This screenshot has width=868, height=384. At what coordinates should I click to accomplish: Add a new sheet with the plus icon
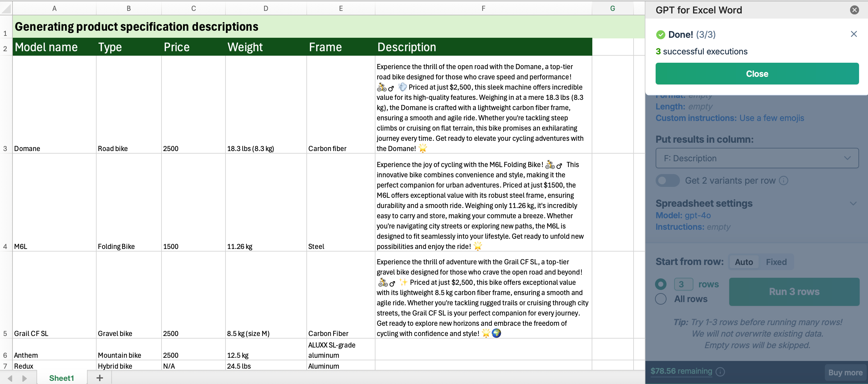99,378
